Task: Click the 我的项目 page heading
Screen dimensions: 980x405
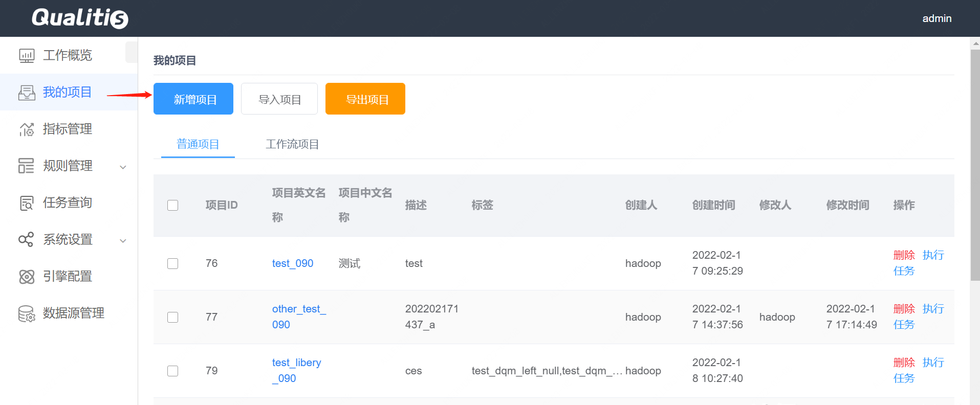Action: [x=175, y=60]
